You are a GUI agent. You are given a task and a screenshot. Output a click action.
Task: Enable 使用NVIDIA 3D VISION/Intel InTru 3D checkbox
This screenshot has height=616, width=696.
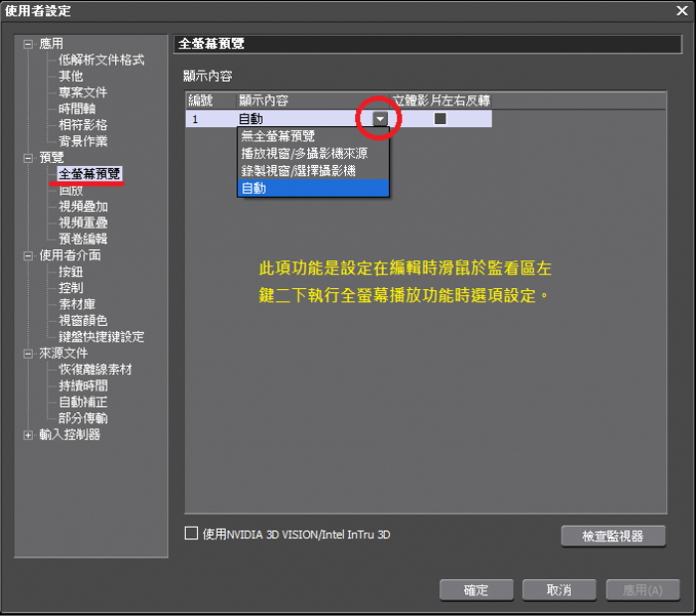[192, 534]
